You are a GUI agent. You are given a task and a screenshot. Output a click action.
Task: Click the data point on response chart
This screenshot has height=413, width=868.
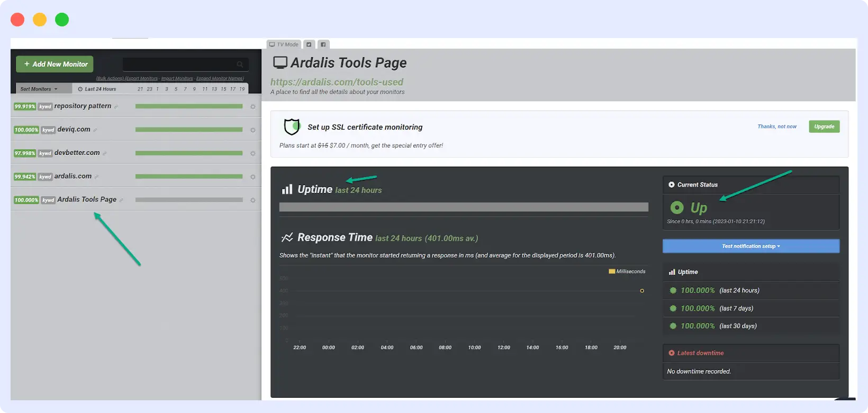pos(642,291)
